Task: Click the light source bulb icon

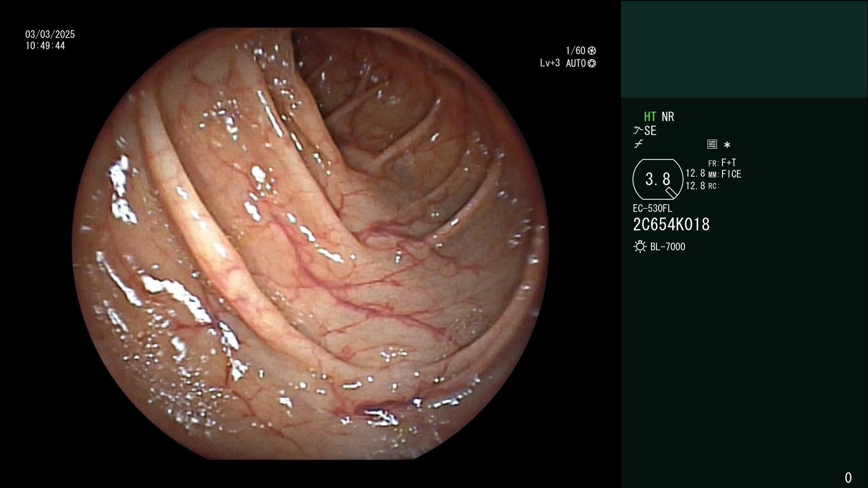Action: tap(640, 247)
